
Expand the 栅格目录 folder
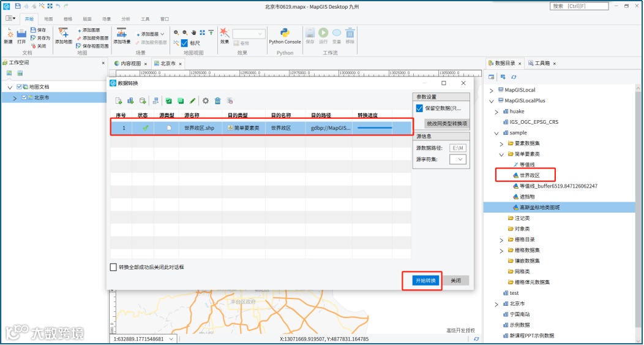501,240
